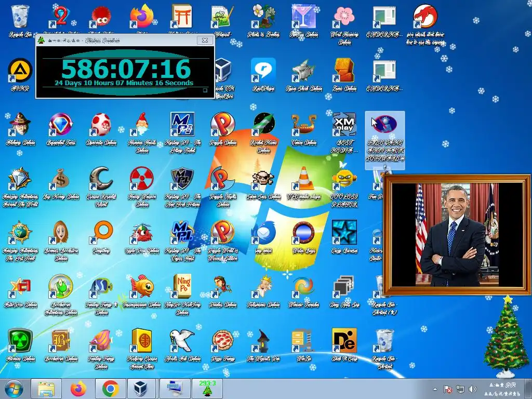Launch AstroPop Deluxe star icon
The image size is (532, 399).
[20, 287]
